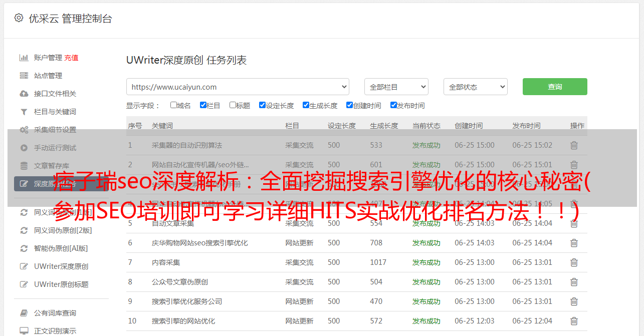This screenshot has height=336, width=644.
Task: Click 网站更新 in 搜索引擎优化服务公司 row
Action: [299, 301]
